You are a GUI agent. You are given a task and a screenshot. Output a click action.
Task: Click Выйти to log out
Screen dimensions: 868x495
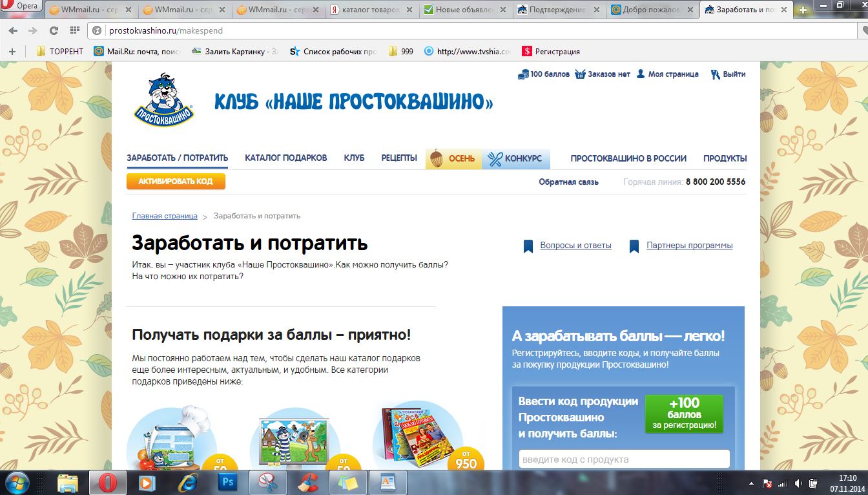coord(728,74)
